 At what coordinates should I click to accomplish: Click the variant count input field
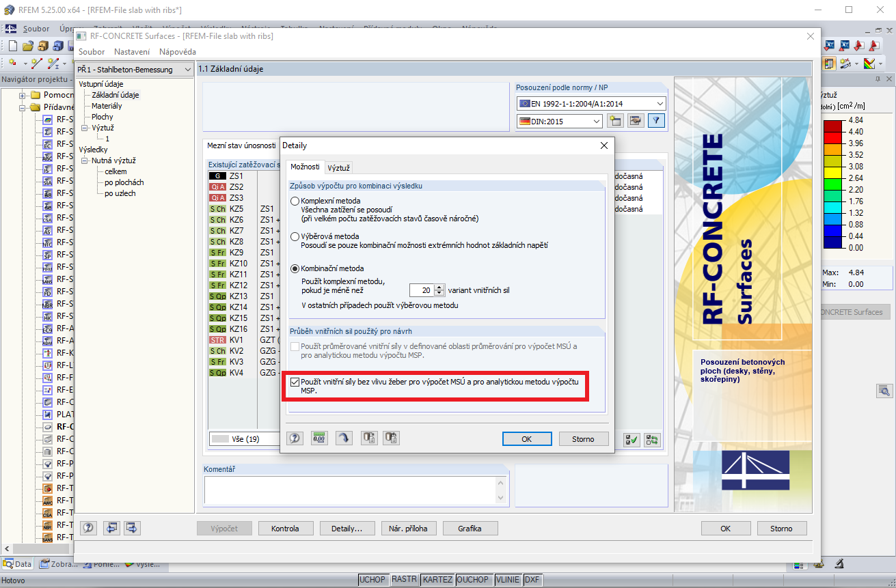421,290
